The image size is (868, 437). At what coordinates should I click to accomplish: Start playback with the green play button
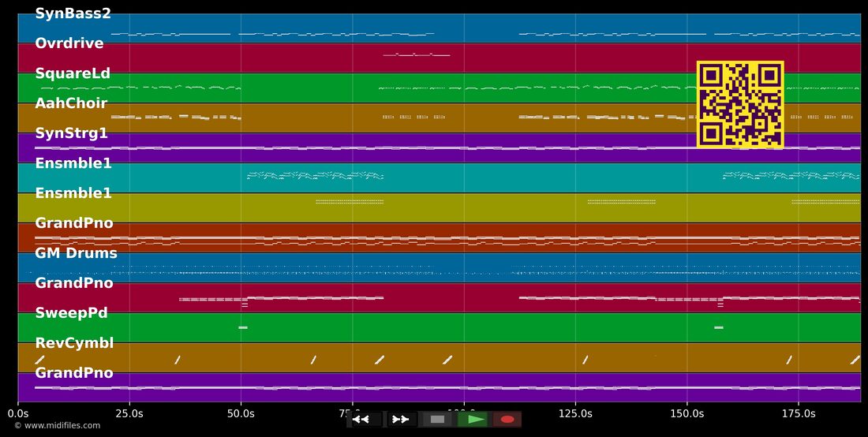coord(472,420)
